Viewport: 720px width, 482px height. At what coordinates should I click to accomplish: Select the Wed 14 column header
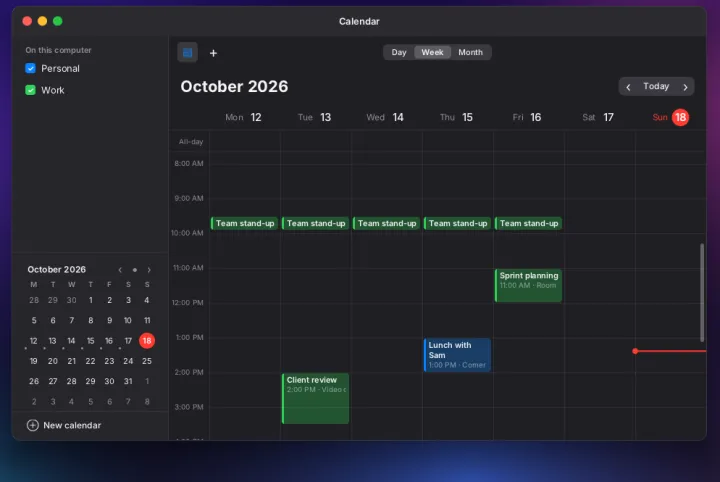(385, 118)
